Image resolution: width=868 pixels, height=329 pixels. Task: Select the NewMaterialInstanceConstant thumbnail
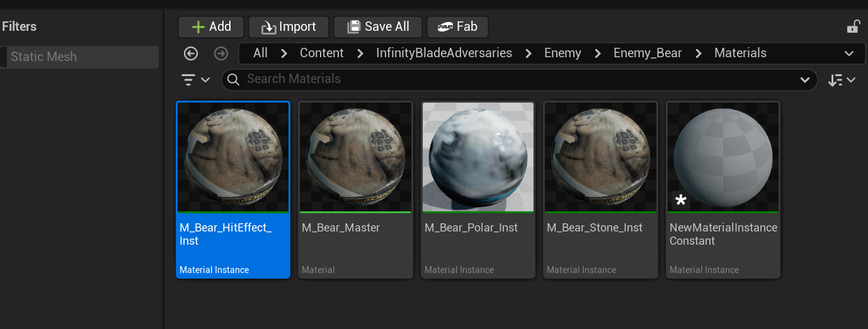[723, 157]
